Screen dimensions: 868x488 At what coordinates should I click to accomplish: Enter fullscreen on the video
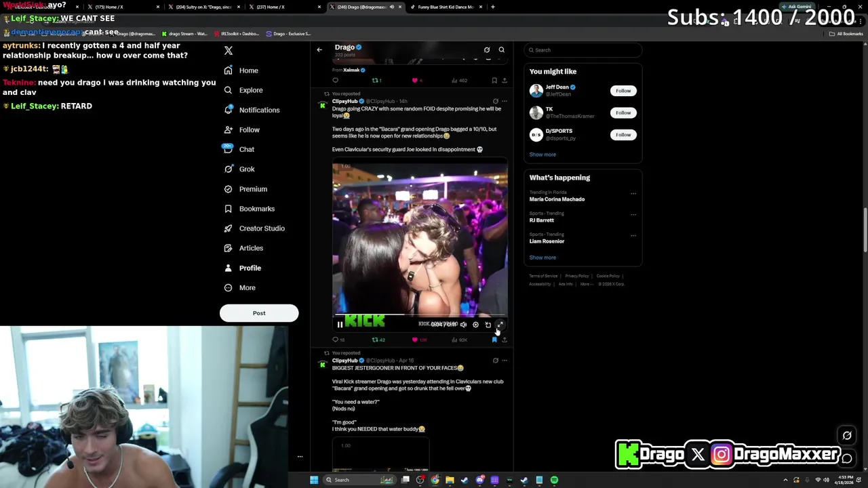coord(500,325)
